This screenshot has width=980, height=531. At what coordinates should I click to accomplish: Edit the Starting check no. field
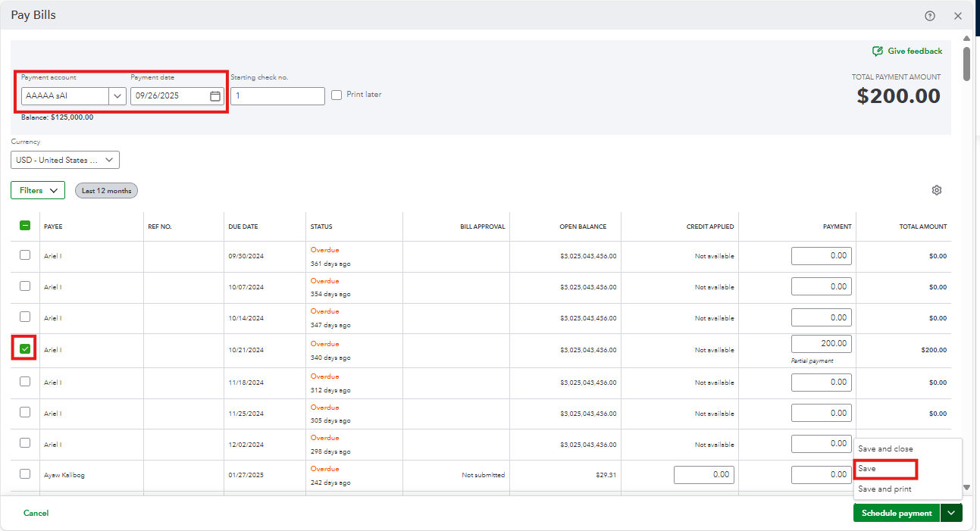[x=277, y=96]
